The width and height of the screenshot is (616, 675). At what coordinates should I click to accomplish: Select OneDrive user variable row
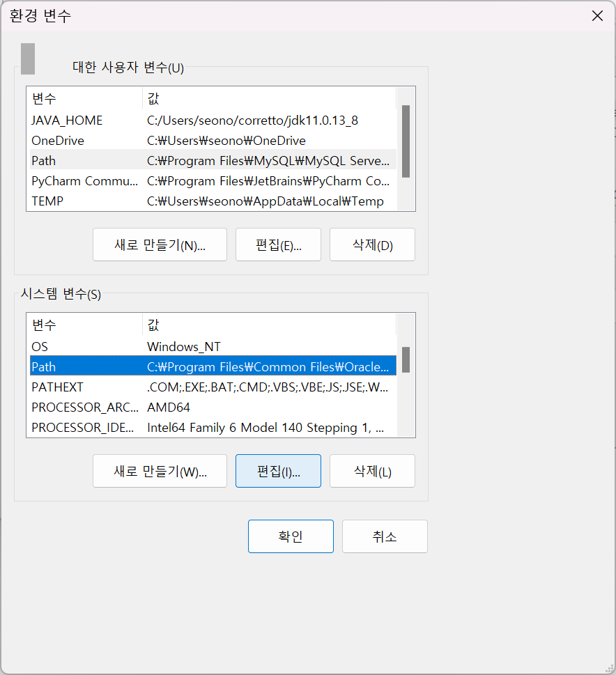click(213, 140)
